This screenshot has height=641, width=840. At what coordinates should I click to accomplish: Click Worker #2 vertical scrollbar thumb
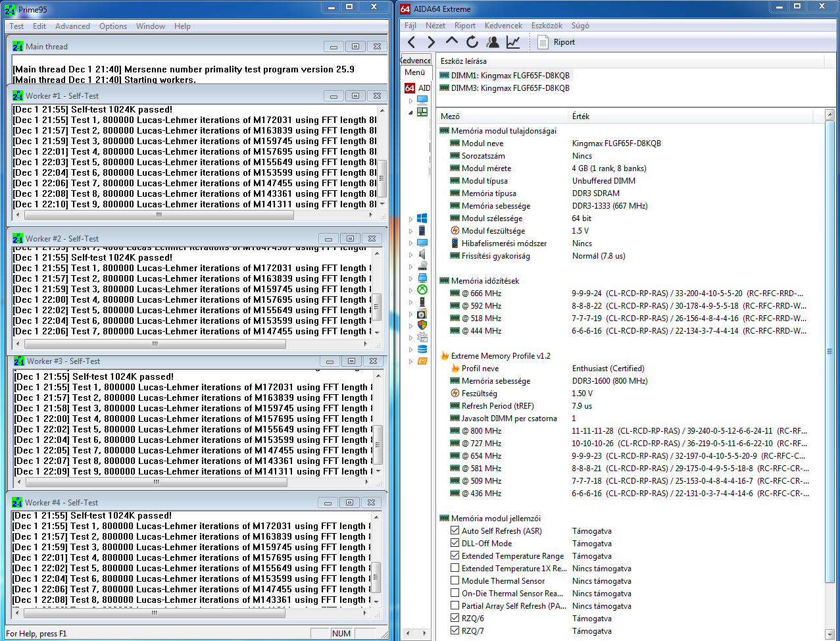point(378,306)
